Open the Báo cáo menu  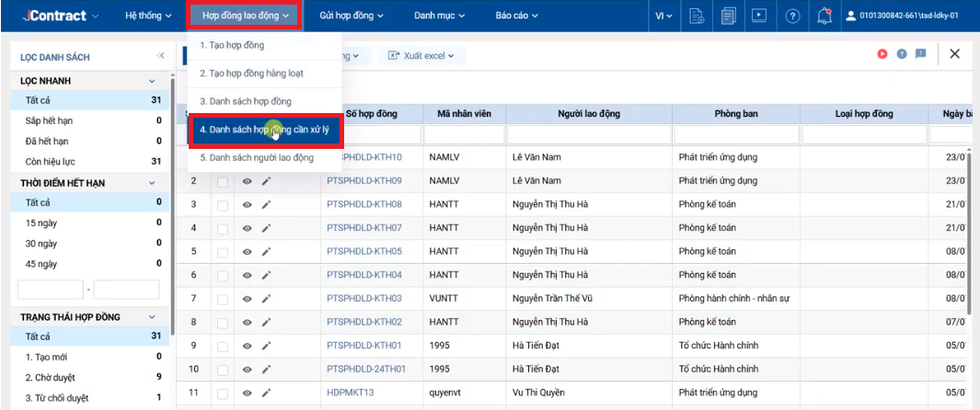(x=516, y=16)
